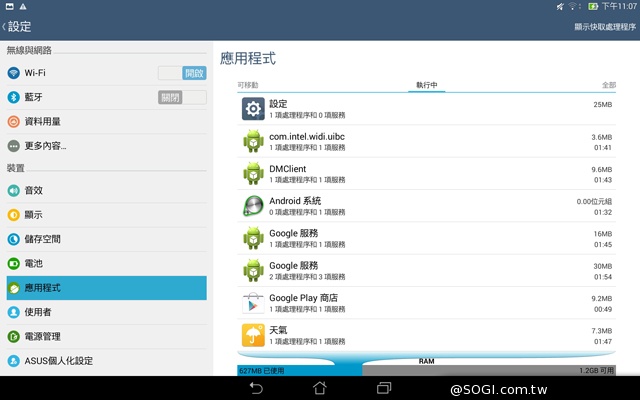Open ASUS個人化設定 entry
Viewport: 640px width, 400px height.
[59, 361]
